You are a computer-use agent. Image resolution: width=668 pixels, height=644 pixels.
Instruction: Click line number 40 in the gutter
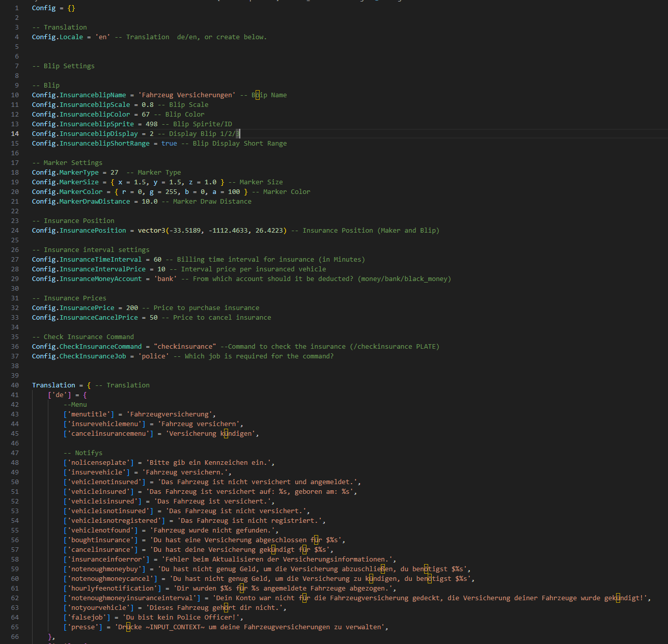click(x=15, y=385)
